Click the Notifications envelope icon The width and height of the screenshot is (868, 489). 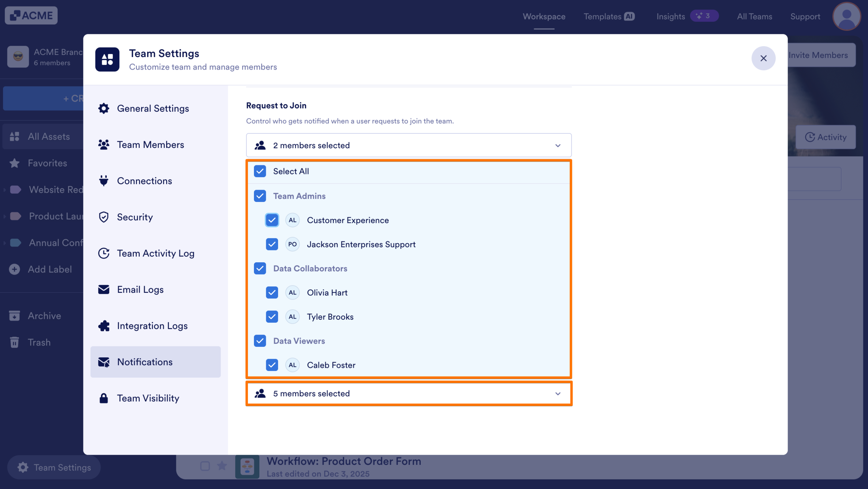tap(104, 362)
